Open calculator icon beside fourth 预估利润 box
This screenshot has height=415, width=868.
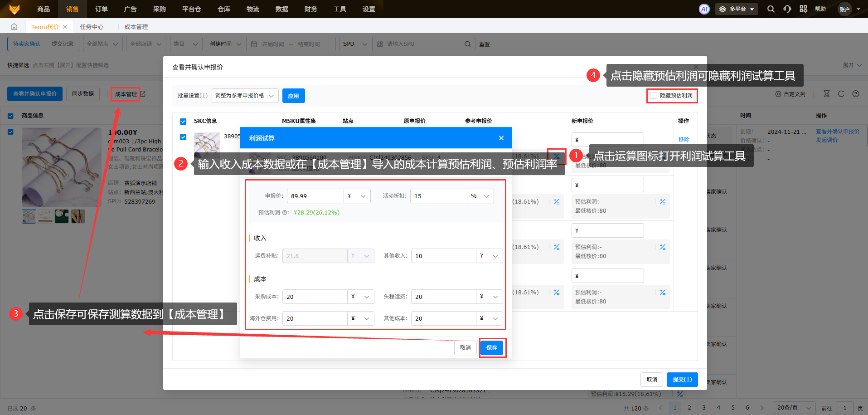click(x=663, y=292)
